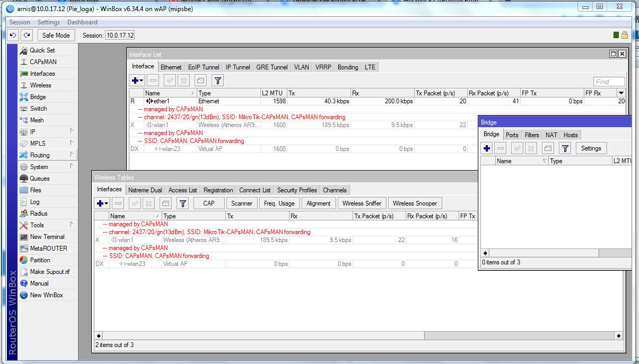This screenshot has height=364, width=639.
Task: Click the Find input field in Interface List
Action: [609, 82]
